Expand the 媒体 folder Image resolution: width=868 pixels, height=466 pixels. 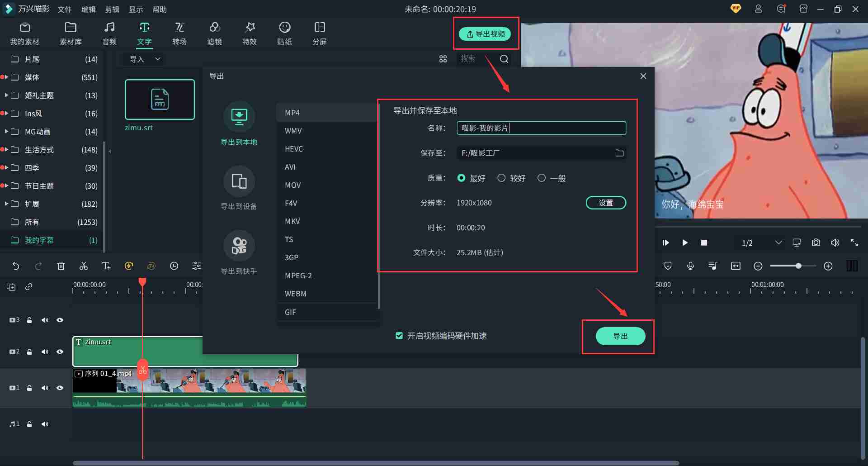pos(6,77)
